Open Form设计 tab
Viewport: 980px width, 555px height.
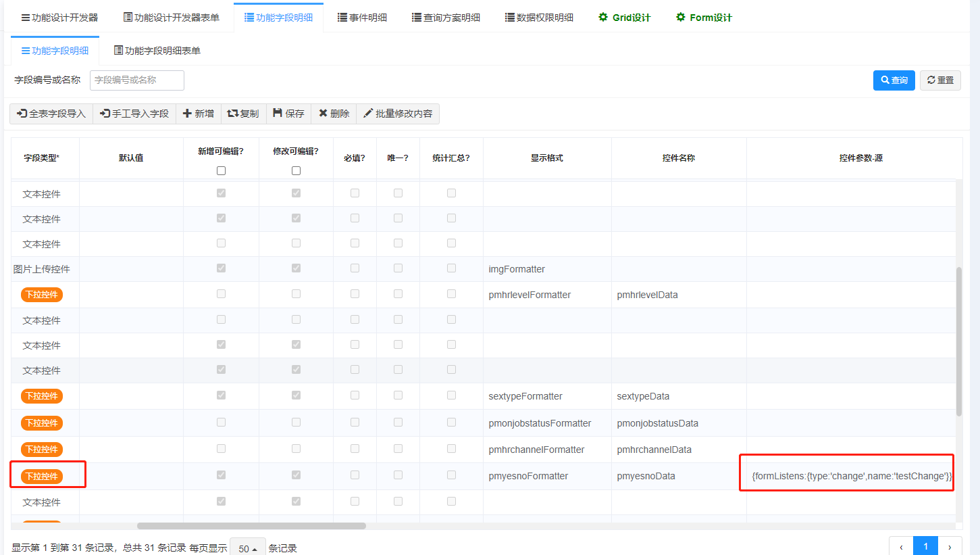coord(704,18)
